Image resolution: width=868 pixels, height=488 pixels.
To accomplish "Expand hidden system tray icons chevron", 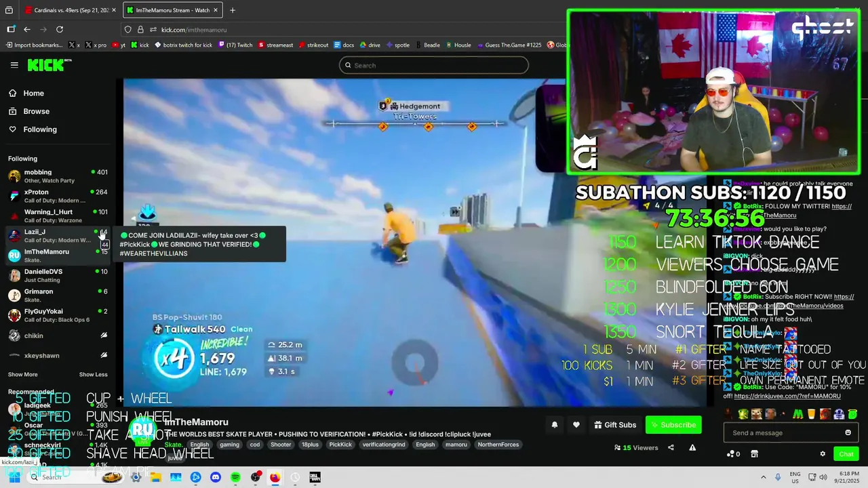I will click(x=763, y=477).
